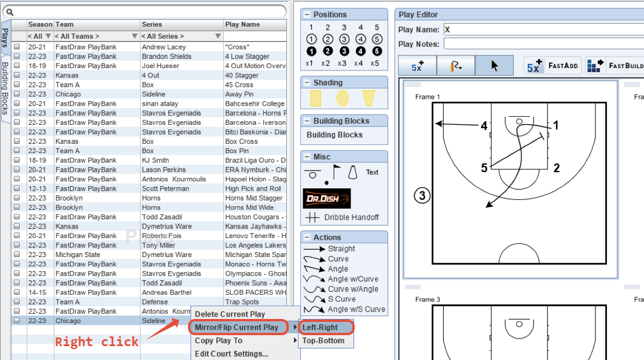644x360 pixels.
Task: Select open circle position 1 marker
Action: 311,39
